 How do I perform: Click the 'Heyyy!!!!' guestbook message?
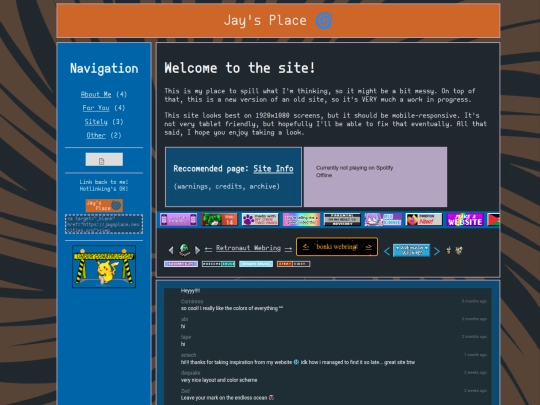point(190,291)
